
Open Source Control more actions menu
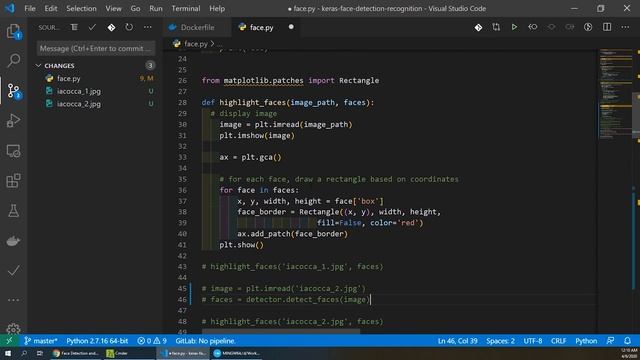tap(147, 27)
